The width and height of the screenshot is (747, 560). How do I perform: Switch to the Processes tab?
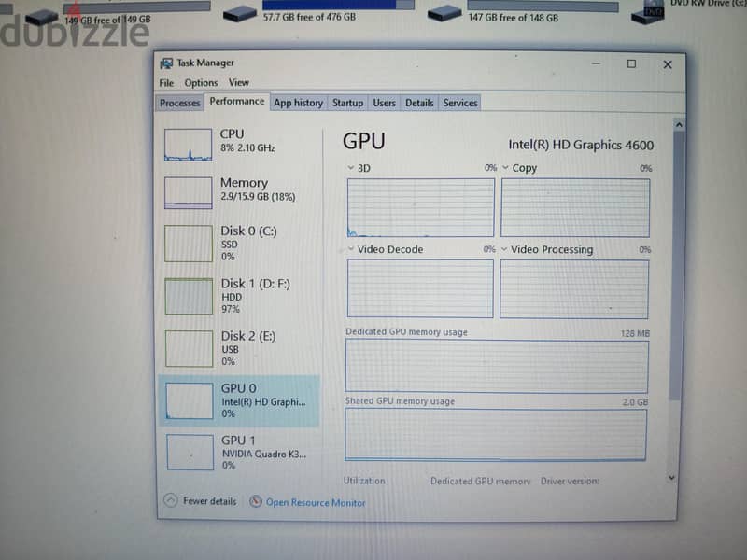[179, 103]
